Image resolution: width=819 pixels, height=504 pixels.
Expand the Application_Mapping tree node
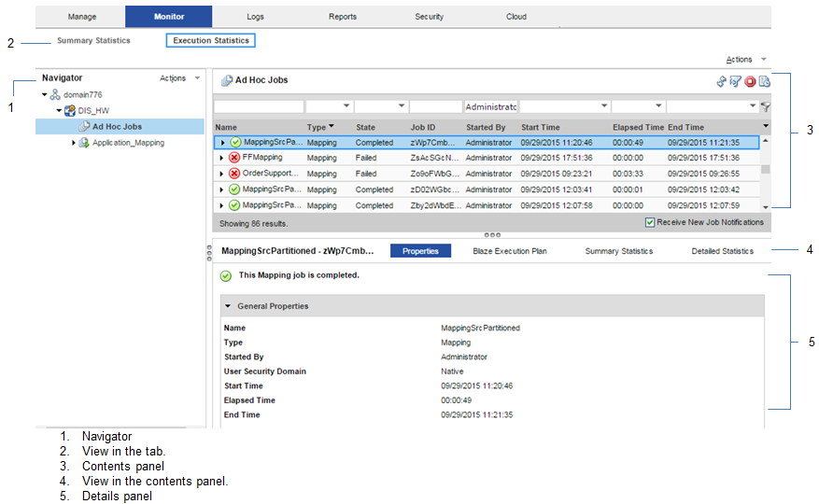click(74, 143)
